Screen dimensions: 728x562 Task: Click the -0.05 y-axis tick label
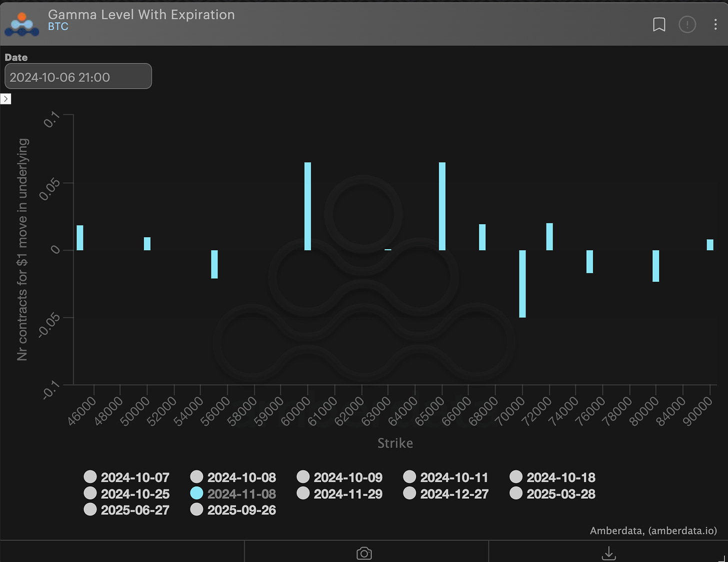click(48, 325)
